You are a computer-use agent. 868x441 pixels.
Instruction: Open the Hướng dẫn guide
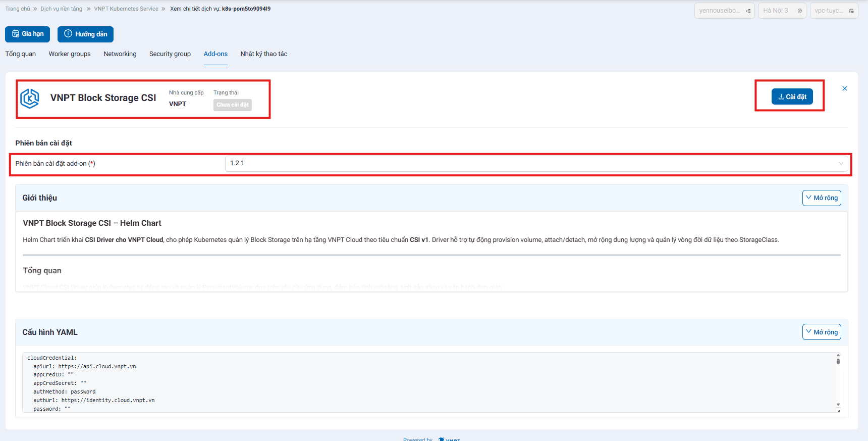click(85, 34)
